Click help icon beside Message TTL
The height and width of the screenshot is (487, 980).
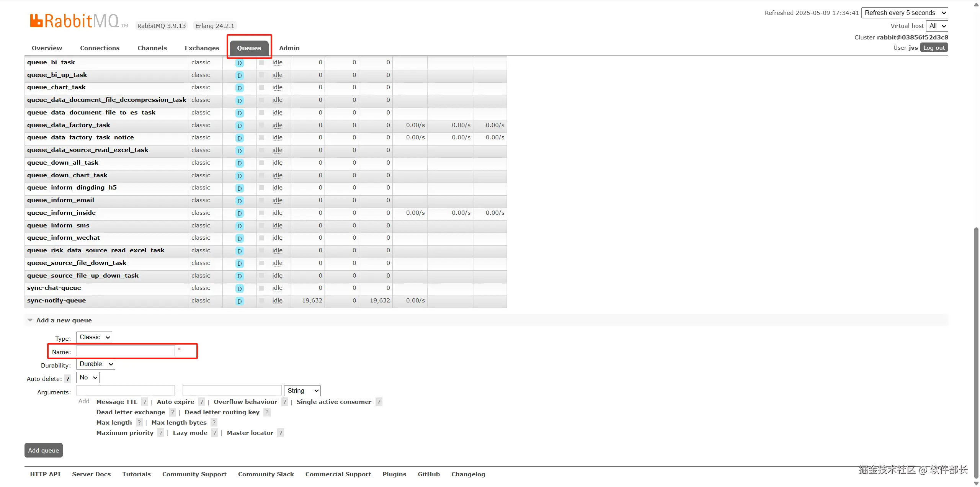click(145, 402)
